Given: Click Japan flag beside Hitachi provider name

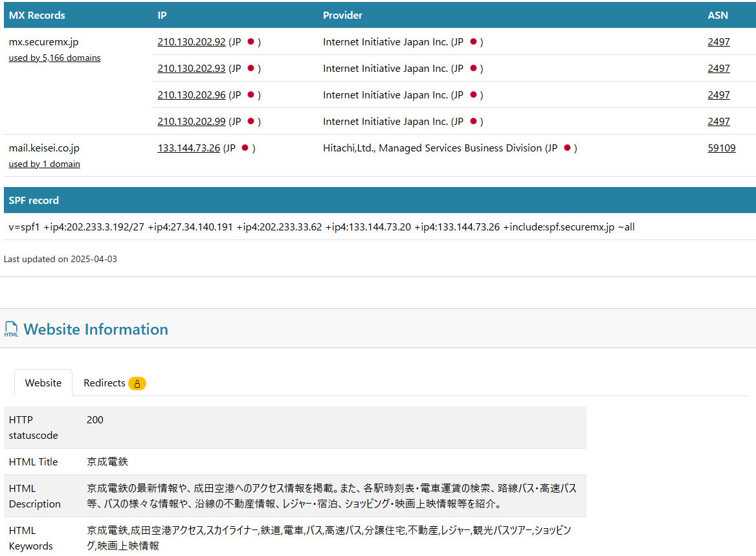Looking at the screenshot, I should click(567, 148).
